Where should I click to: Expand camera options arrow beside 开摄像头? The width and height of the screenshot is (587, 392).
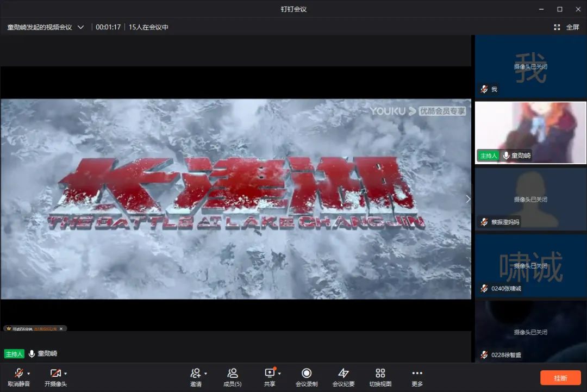66,374
